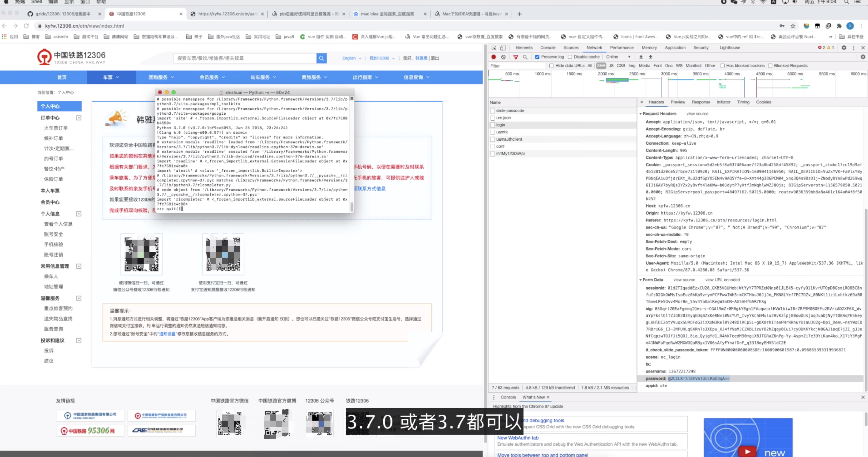The height and width of the screenshot is (457, 868).
Task: Click the search magnifier button on 12306 site
Action: [x=321, y=58]
